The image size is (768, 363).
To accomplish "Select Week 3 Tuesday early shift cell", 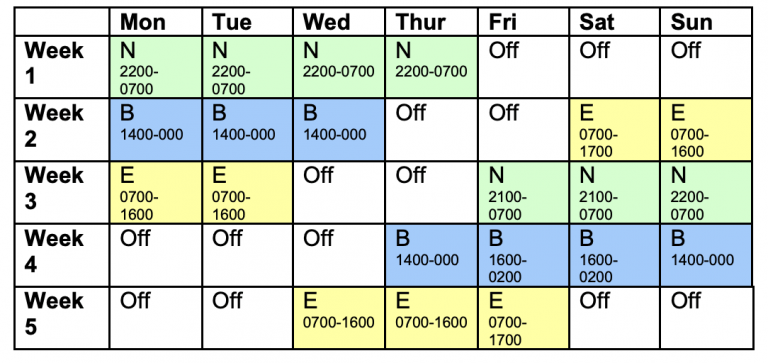I will click(x=247, y=193).
